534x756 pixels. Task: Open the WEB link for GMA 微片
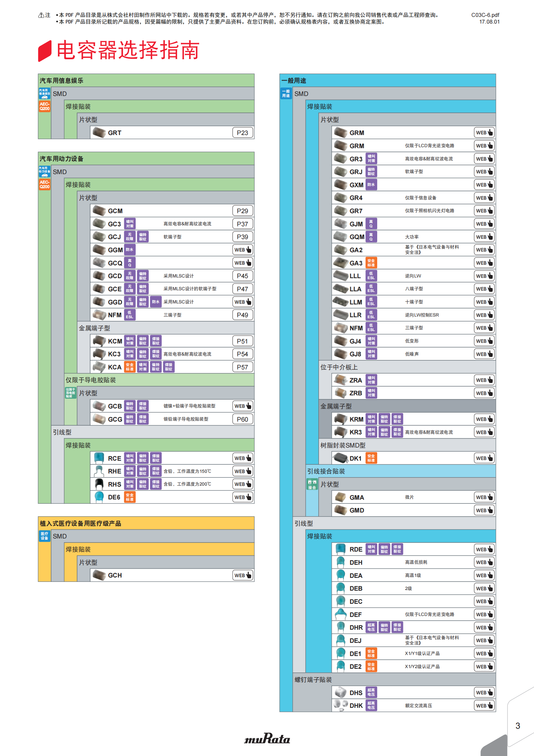pyautogui.click(x=484, y=497)
